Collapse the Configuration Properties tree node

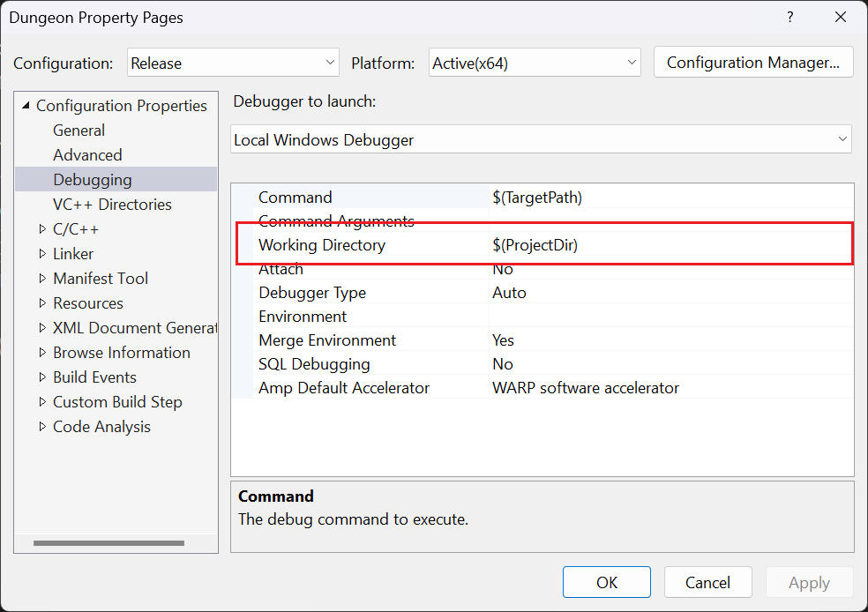coord(25,106)
